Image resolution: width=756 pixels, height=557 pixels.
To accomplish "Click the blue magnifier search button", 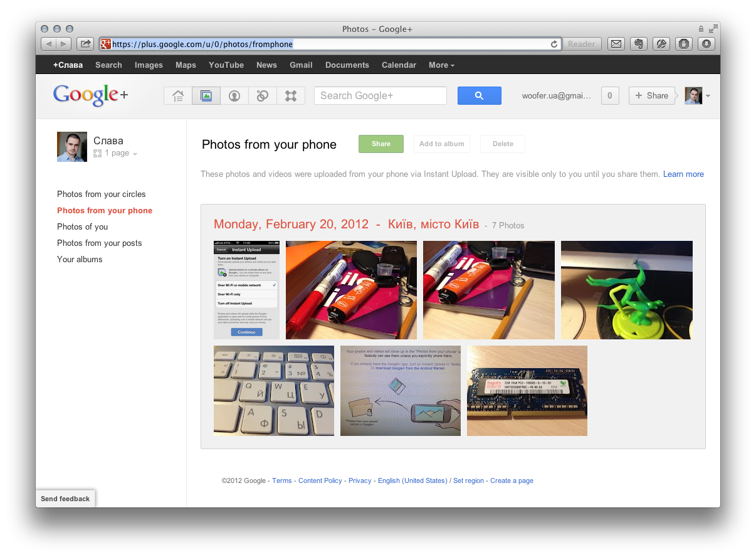I will [479, 95].
